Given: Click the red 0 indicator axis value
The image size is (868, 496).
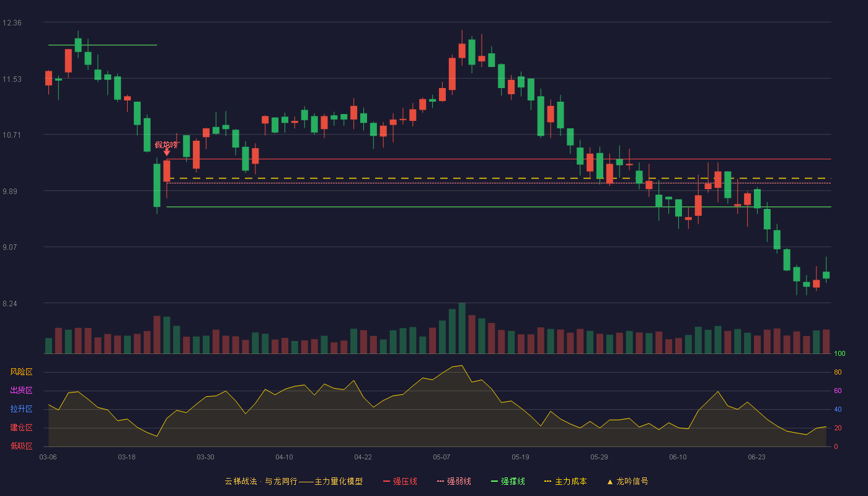Looking at the screenshot, I should 836,446.
